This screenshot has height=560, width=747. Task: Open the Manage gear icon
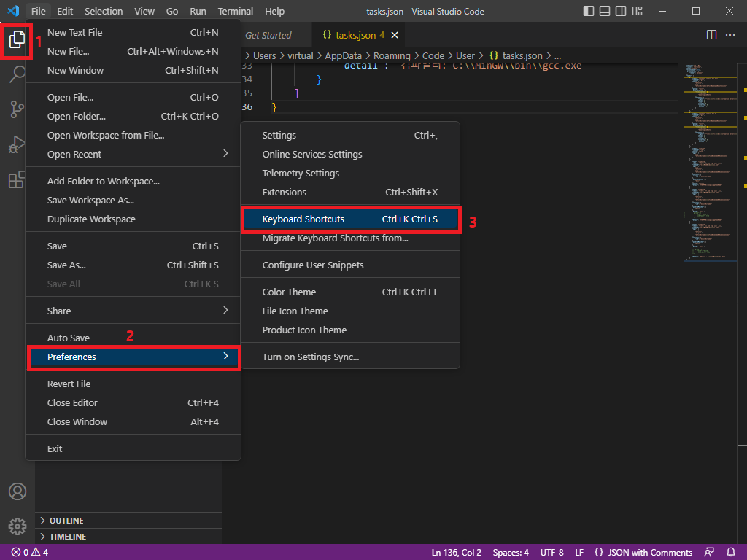click(18, 526)
